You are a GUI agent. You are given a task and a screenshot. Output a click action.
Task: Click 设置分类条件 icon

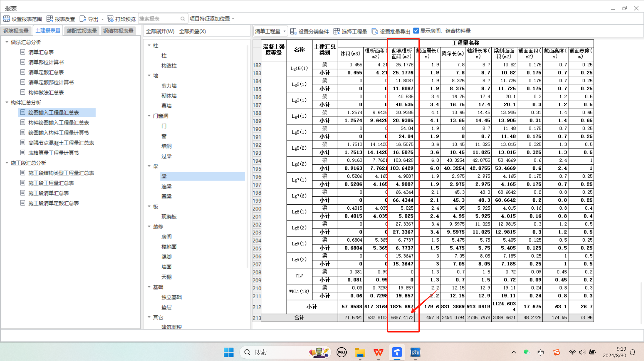click(x=293, y=31)
